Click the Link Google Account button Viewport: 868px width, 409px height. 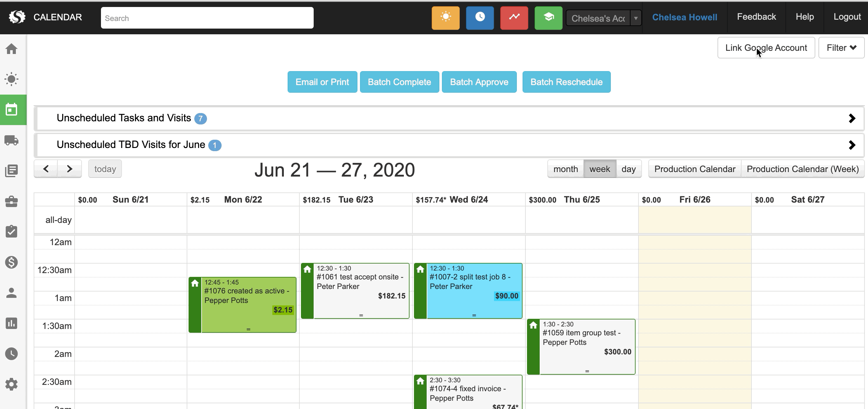click(x=766, y=48)
